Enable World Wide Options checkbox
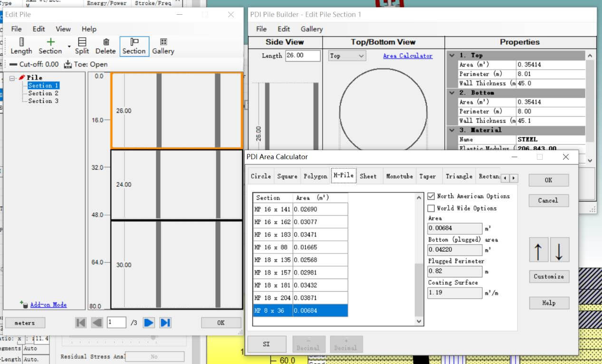Viewport: 602px width, 364px height. click(x=431, y=208)
